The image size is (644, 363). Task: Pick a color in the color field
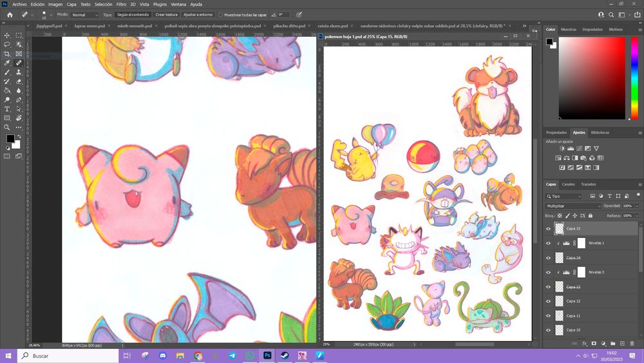pos(592,78)
